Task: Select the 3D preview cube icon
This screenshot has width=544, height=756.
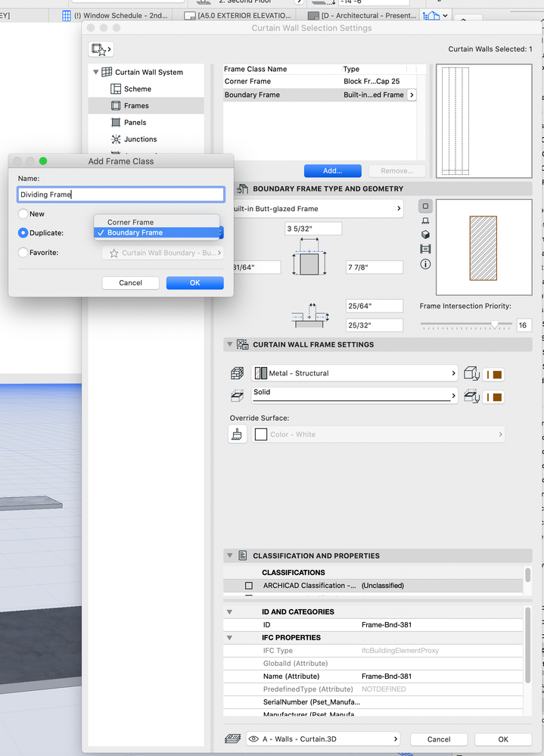Action: pos(425,235)
